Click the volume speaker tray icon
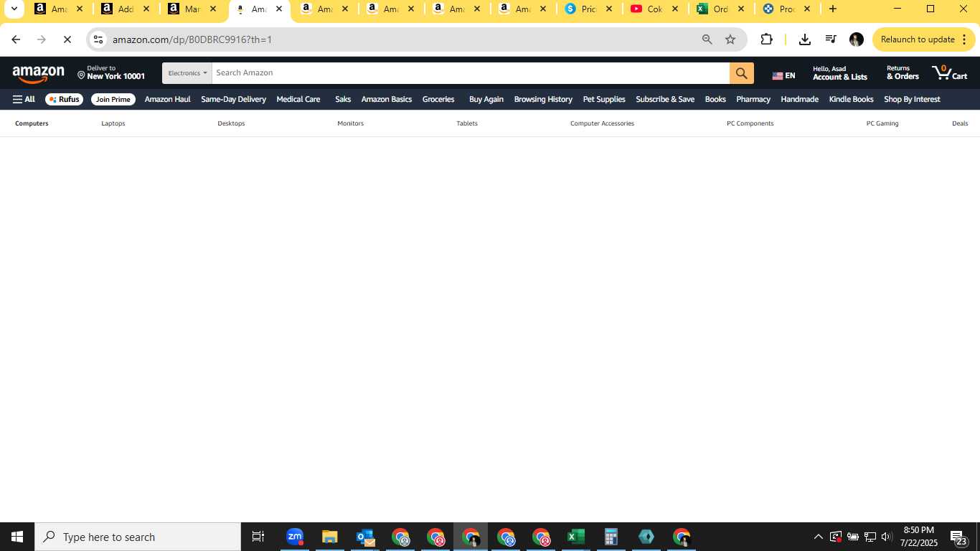 [x=886, y=537]
